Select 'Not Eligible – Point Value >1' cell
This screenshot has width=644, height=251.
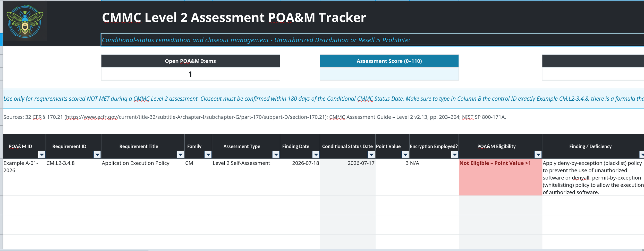(x=500, y=177)
